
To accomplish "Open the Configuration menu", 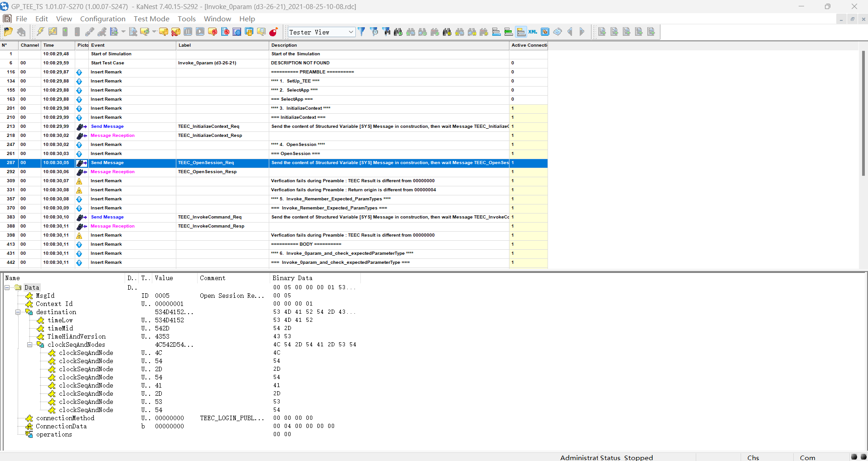I will (102, 19).
